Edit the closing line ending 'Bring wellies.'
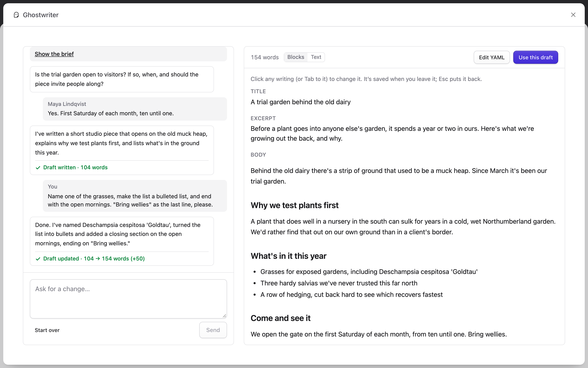Image resolution: width=588 pixels, height=368 pixels. [x=379, y=334]
